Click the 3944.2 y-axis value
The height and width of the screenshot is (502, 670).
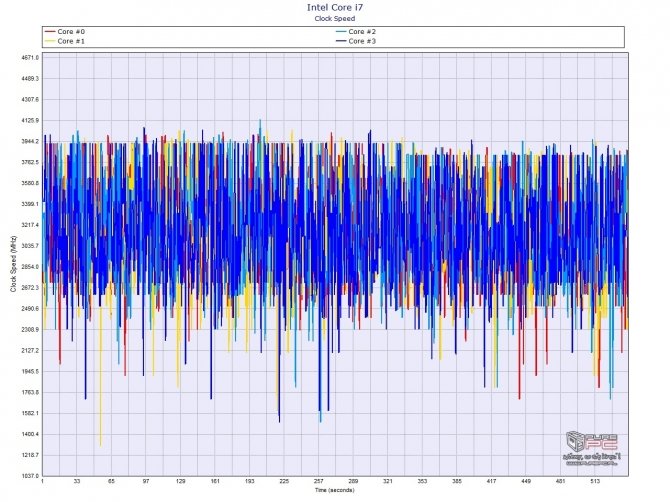[x=30, y=141]
